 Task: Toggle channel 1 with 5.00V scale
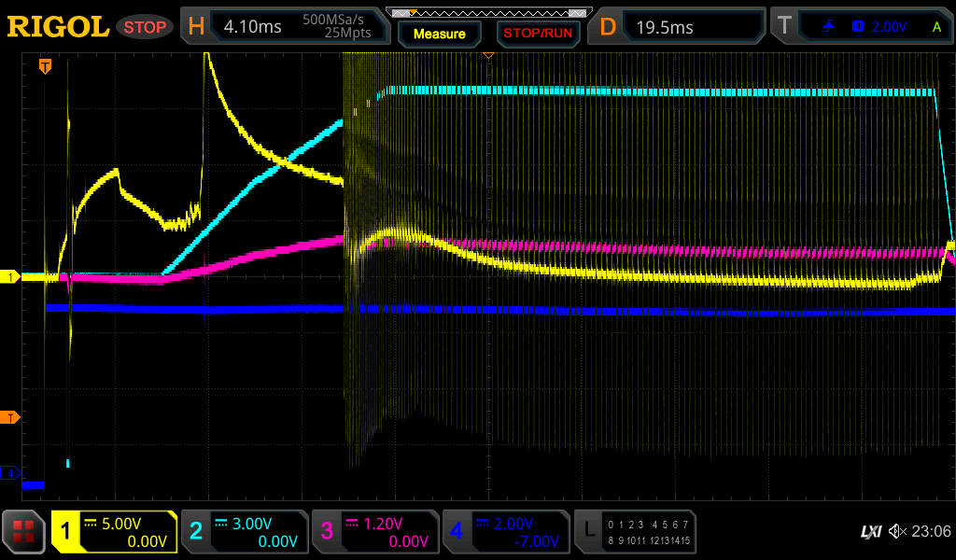point(115,532)
